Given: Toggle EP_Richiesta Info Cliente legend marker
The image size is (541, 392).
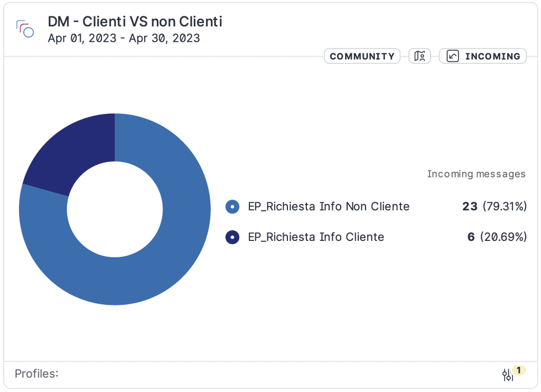Looking at the screenshot, I should tap(232, 237).
